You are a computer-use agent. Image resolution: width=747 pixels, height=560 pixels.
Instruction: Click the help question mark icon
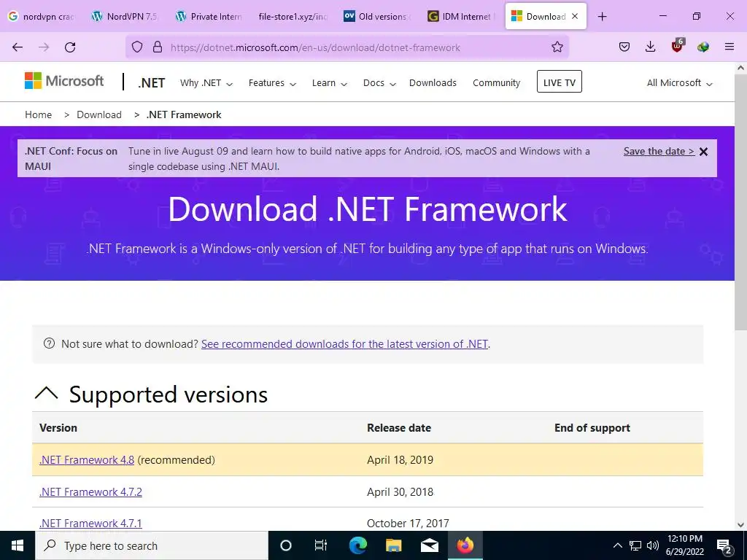click(49, 343)
